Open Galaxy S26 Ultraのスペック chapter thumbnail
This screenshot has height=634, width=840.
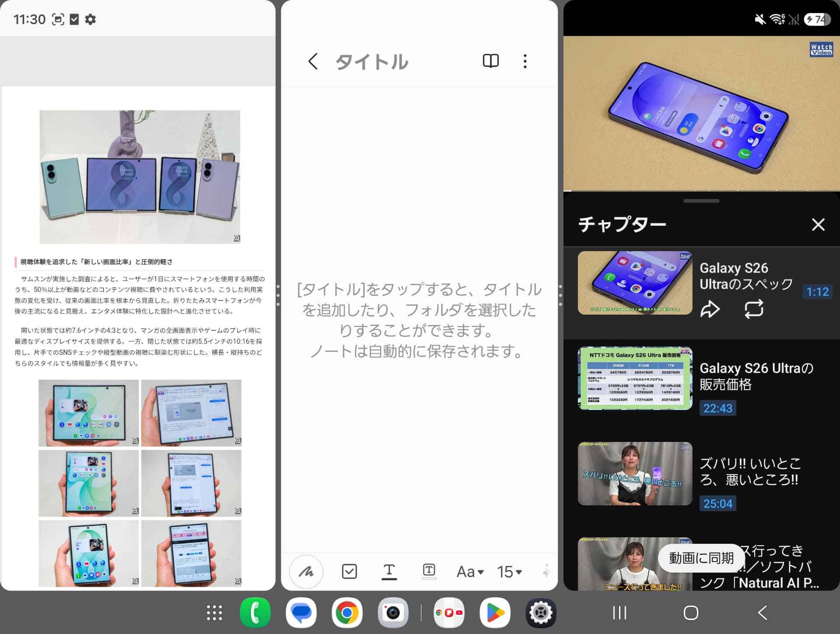pyautogui.click(x=635, y=283)
